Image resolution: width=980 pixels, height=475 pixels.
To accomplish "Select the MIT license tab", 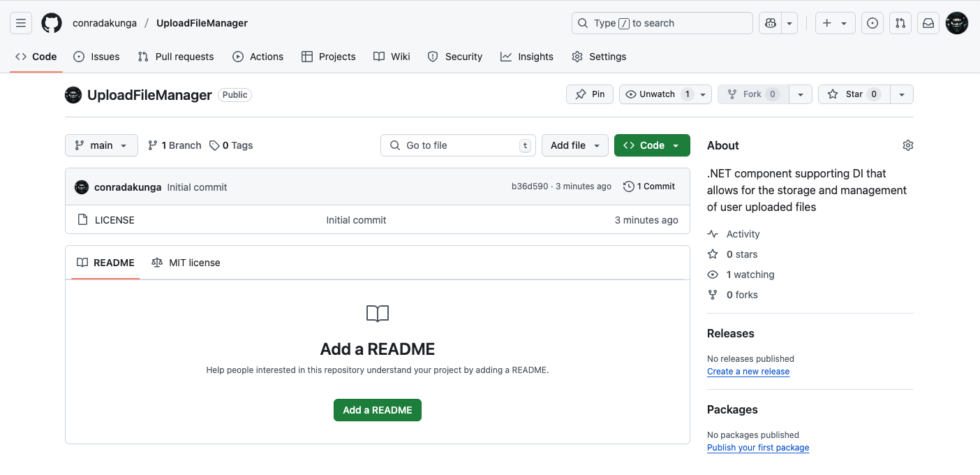I will tap(186, 263).
